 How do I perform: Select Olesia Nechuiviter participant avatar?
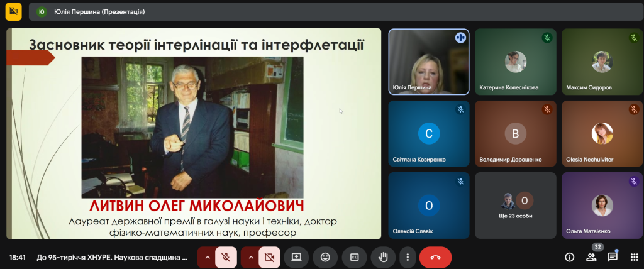pos(602,133)
